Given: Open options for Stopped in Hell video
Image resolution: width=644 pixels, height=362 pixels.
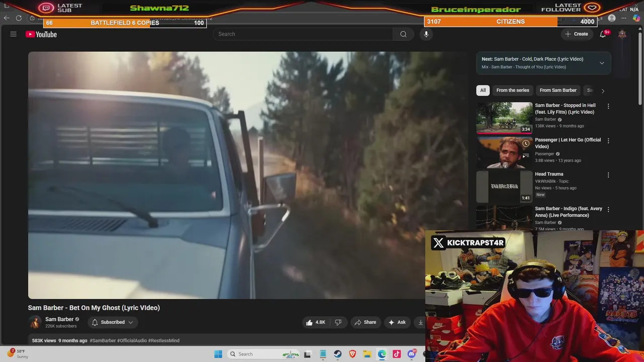Looking at the screenshot, I should pos(608,106).
